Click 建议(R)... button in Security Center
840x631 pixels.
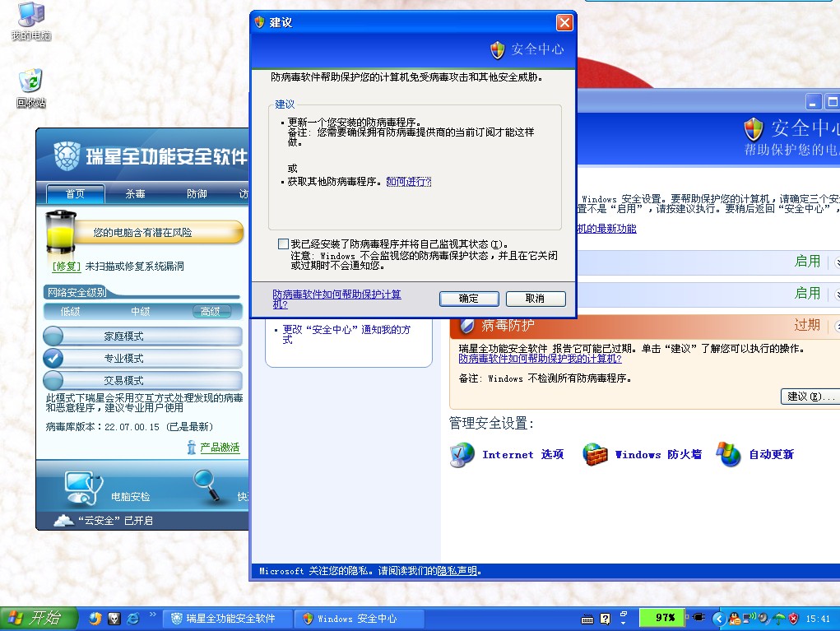[810, 397]
